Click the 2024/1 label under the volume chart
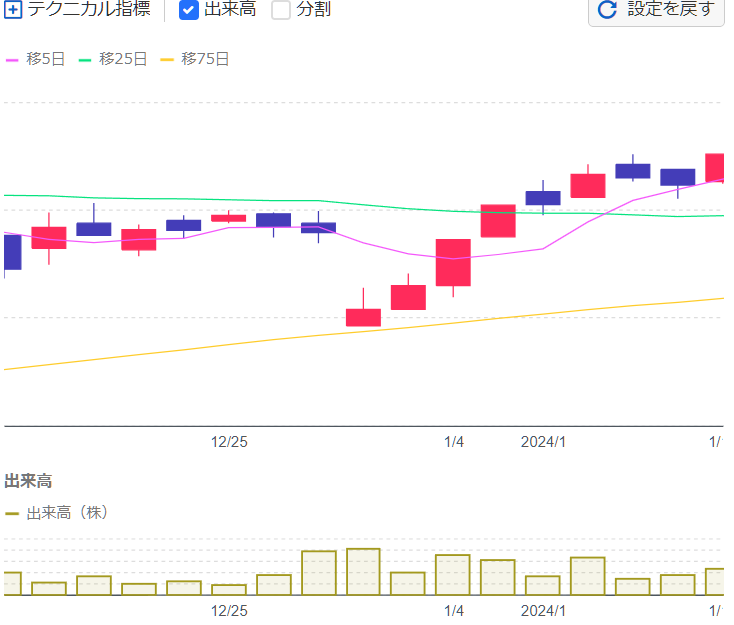The width and height of the screenshot is (734, 625). click(x=543, y=610)
